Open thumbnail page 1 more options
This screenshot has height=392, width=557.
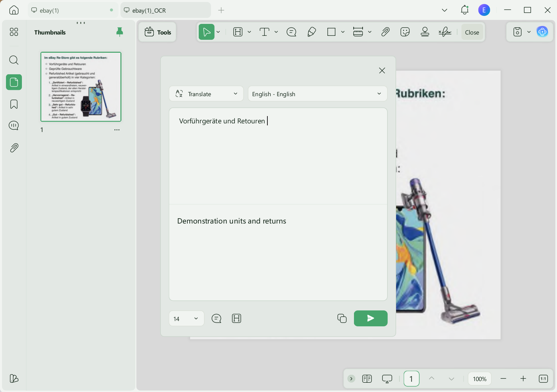(117, 130)
